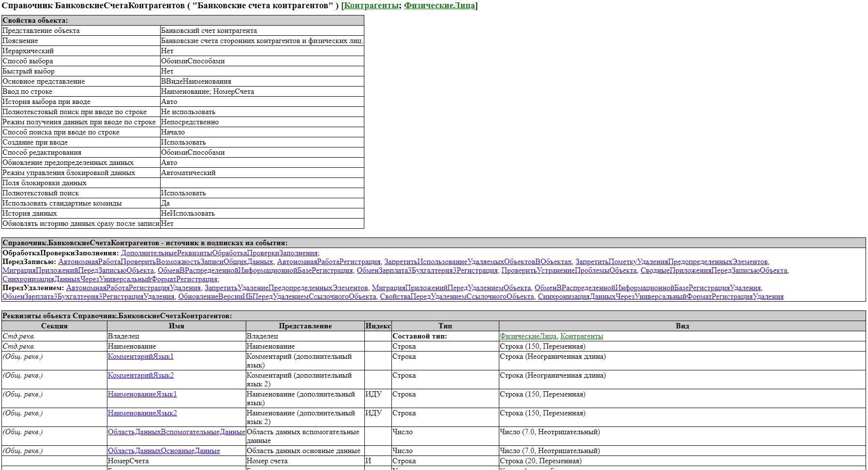Select the Автоматический value cell
Image resolution: width=868 pixels, height=470 pixels.
pyautogui.click(x=262, y=173)
